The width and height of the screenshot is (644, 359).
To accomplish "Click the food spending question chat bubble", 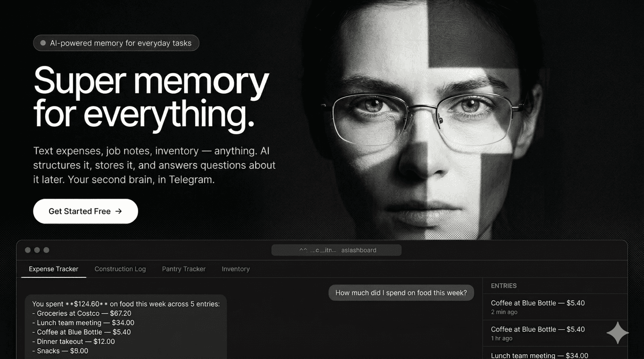I will pyautogui.click(x=401, y=293).
